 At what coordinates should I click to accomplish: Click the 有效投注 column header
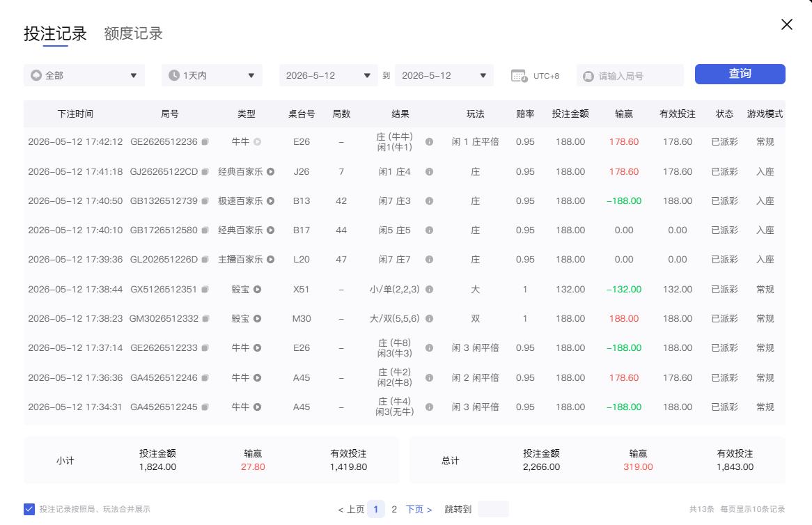pos(678,114)
